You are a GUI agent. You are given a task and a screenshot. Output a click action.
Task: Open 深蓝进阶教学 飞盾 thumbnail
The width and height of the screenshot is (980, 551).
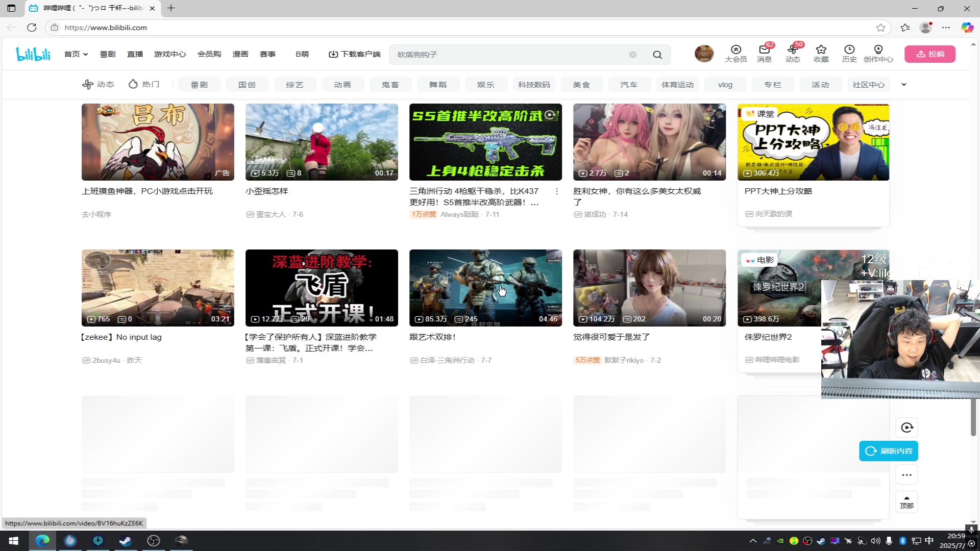coord(322,288)
